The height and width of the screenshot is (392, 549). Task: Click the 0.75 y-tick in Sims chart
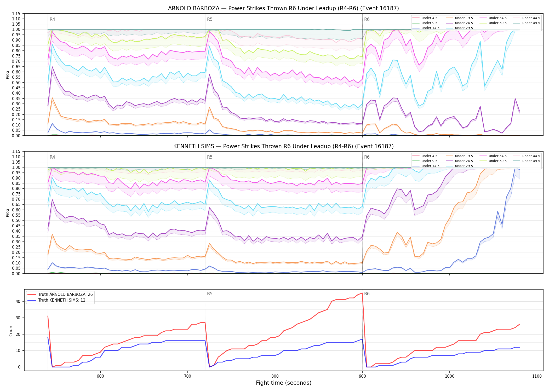(16, 194)
